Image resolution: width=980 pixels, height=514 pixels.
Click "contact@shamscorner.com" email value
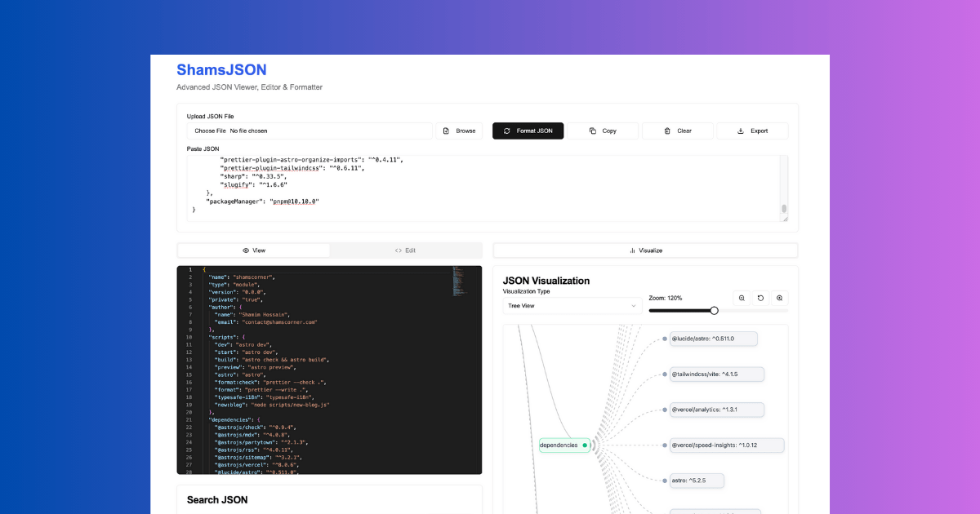click(279, 322)
